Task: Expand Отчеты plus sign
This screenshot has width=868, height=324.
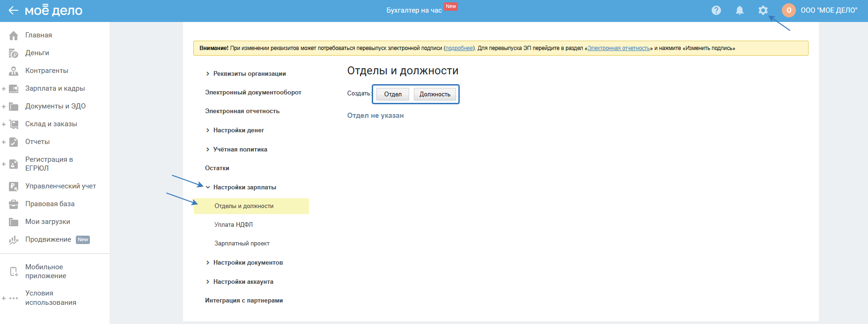Action: (4, 142)
